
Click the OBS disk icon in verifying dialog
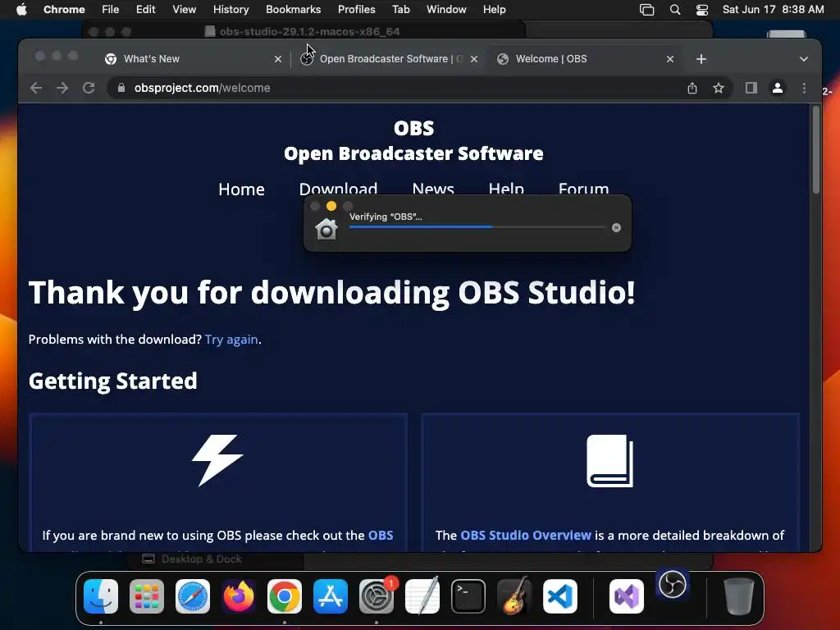click(326, 229)
